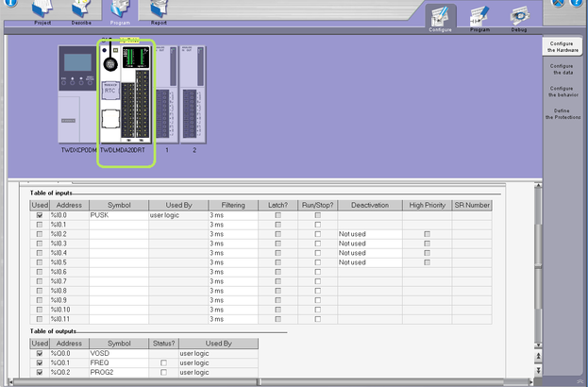Check Used checkbox for %I0.1

[40, 225]
